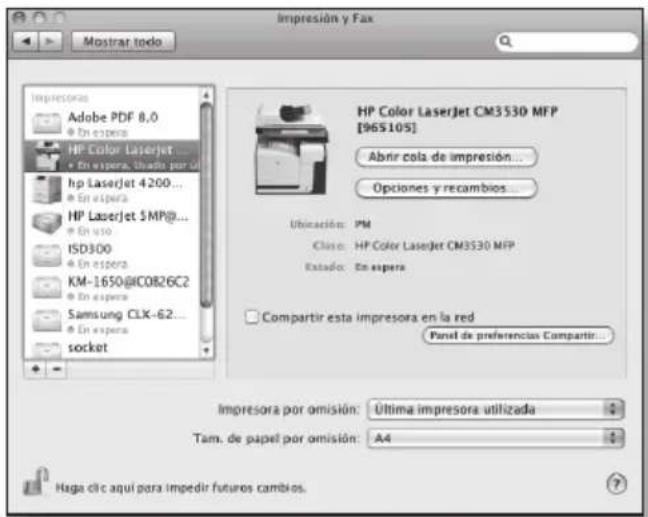Click the large HP Color LaserJet image
This screenshot has height=517, width=648.
[292, 149]
